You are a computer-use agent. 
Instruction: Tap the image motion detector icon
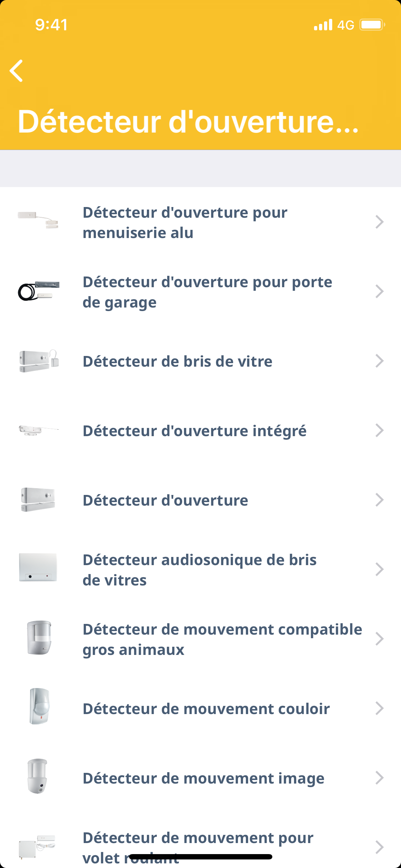[x=37, y=776]
